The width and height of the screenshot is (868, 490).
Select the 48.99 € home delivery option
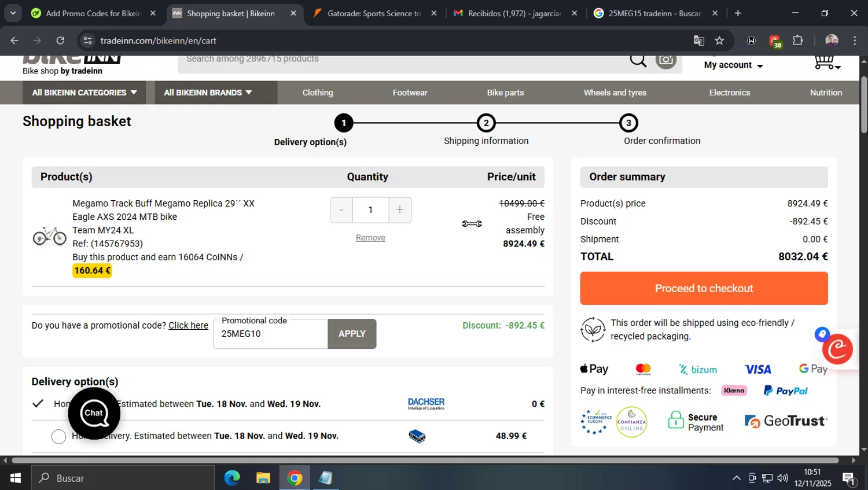click(x=58, y=437)
